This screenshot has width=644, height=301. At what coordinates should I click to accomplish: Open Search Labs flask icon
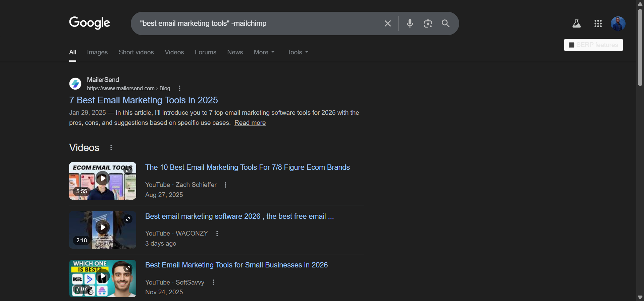pyautogui.click(x=577, y=23)
